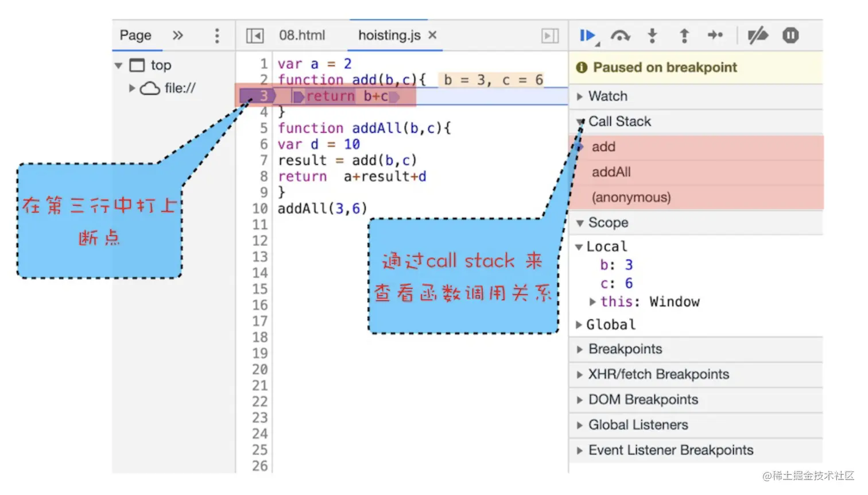The width and height of the screenshot is (868, 495).
Task: Click line number 7 in gutter
Action: point(263,160)
